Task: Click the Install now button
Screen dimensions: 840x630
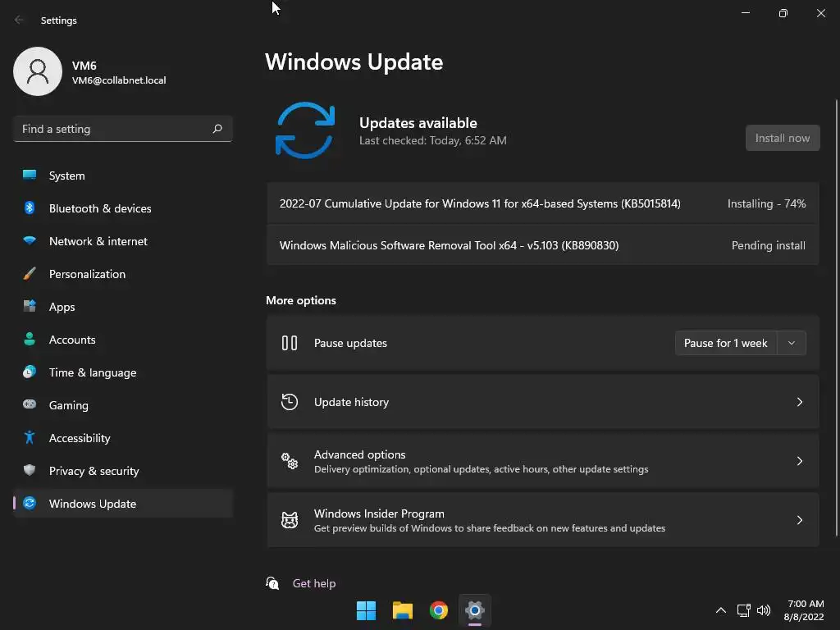Action: pos(782,138)
